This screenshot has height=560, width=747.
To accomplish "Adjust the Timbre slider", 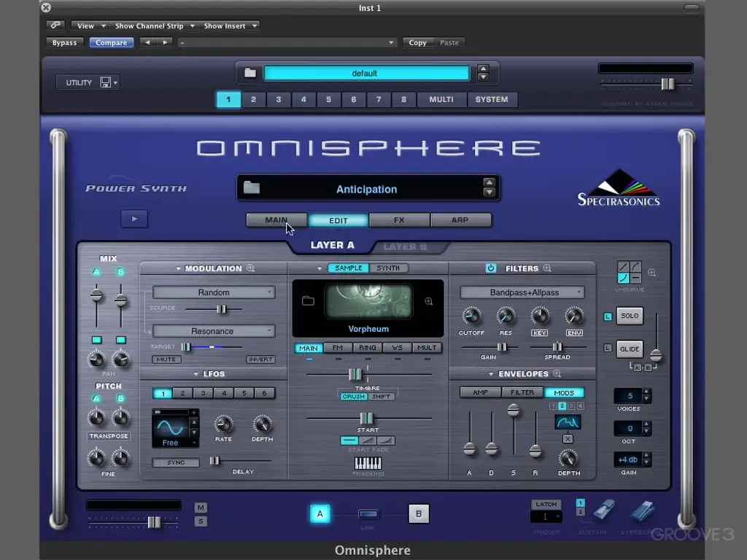I will [x=355, y=374].
